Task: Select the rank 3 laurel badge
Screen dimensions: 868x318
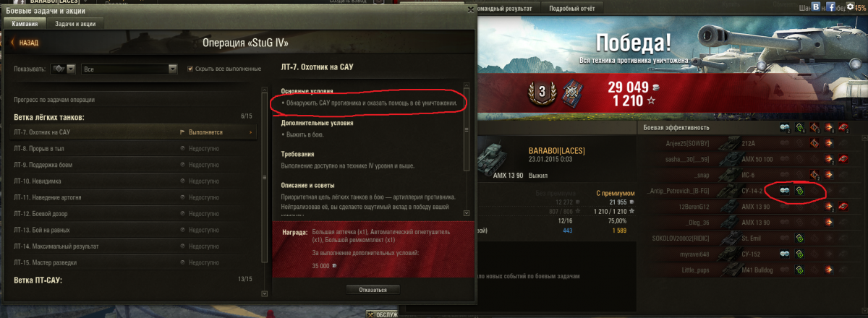Action: [540, 91]
